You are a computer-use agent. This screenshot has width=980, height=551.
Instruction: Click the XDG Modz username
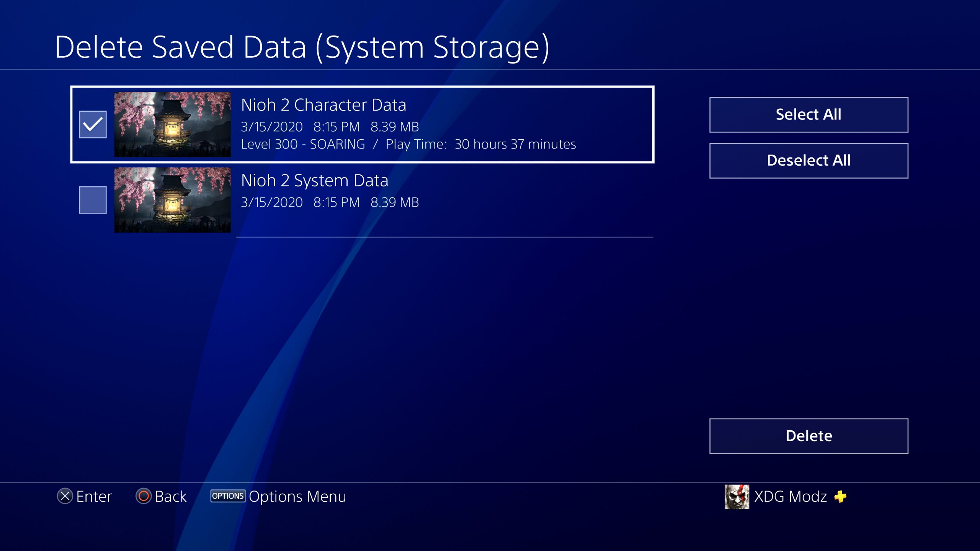click(x=791, y=497)
